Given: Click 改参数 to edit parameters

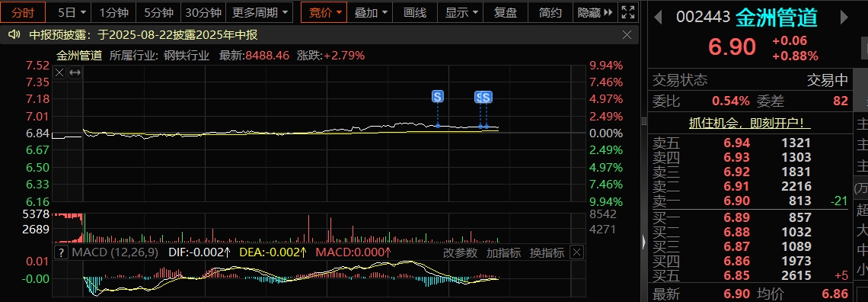Looking at the screenshot, I should (460, 253).
